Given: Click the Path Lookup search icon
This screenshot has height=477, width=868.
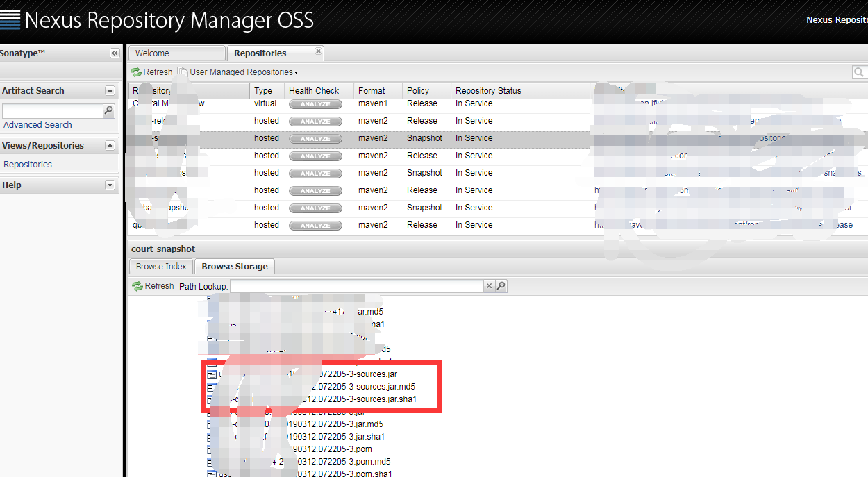Looking at the screenshot, I should click(501, 286).
